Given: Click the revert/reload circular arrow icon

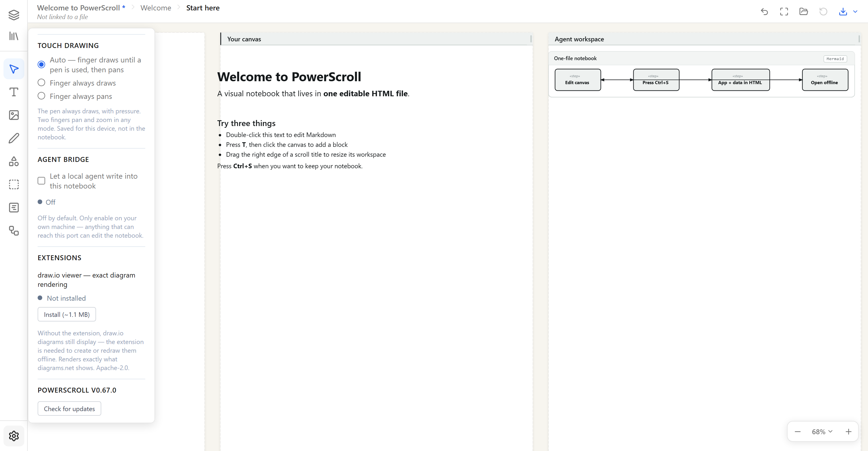Looking at the screenshot, I should 823,12.
